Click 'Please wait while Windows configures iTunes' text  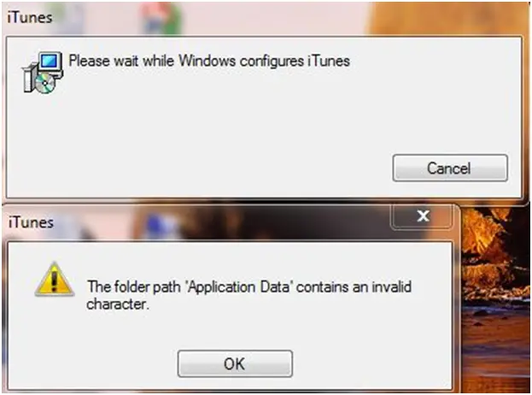pyautogui.click(x=209, y=62)
